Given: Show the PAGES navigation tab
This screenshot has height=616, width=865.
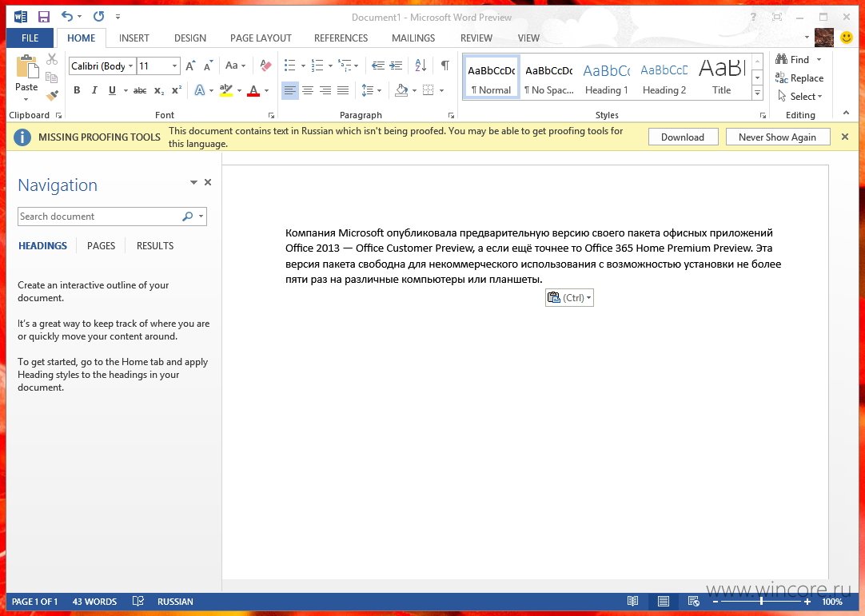Looking at the screenshot, I should (x=101, y=246).
